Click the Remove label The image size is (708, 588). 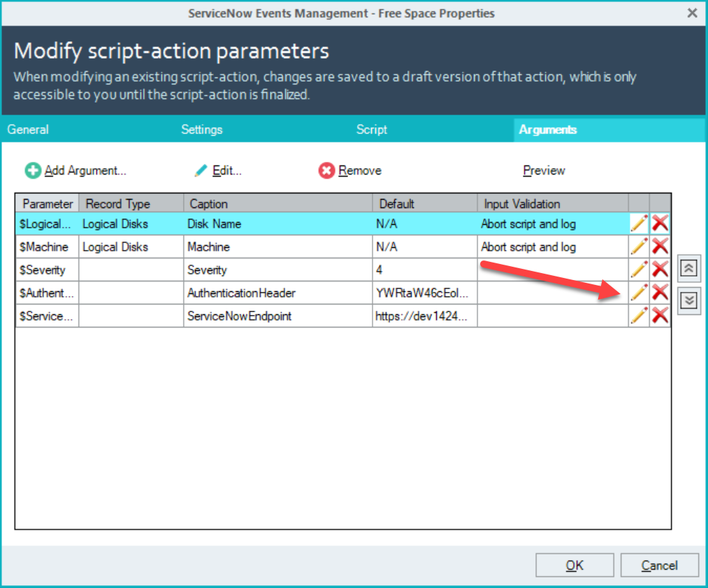pyautogui.click(x=360, y=170)
